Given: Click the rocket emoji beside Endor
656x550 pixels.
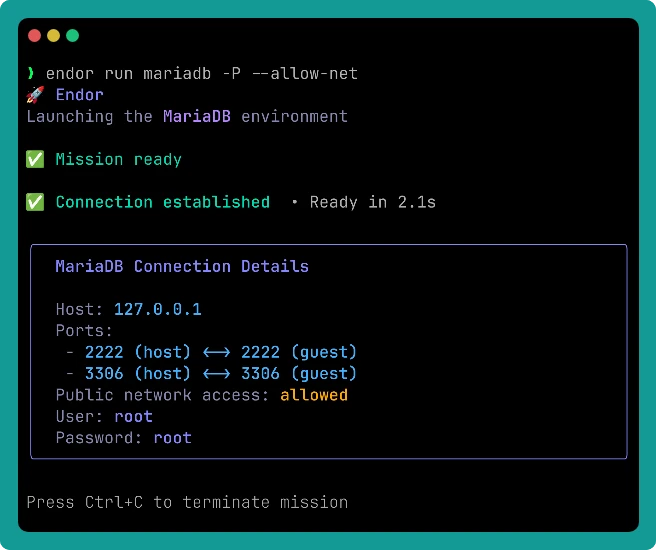Looking at the screenshot, I should pos(35,95).
